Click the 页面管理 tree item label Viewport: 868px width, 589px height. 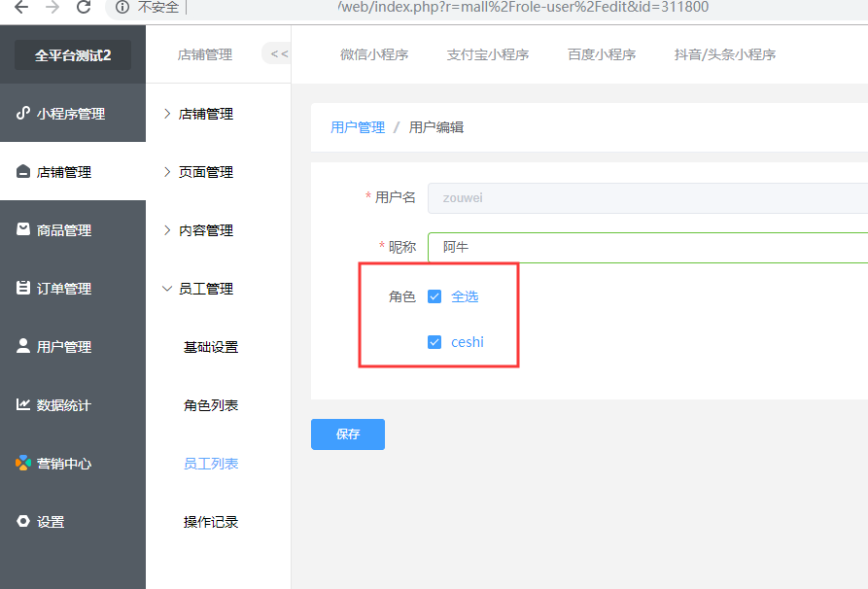tap(206, 172)
